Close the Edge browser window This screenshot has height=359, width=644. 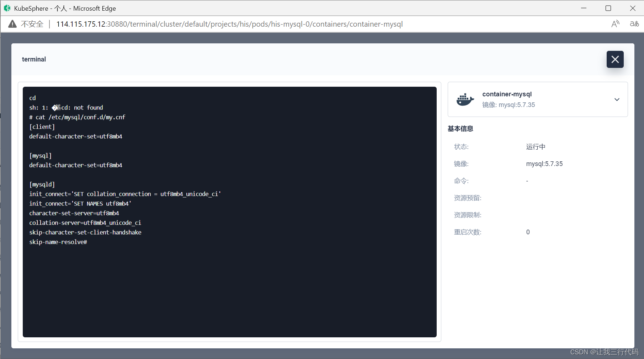pos(633,8)
